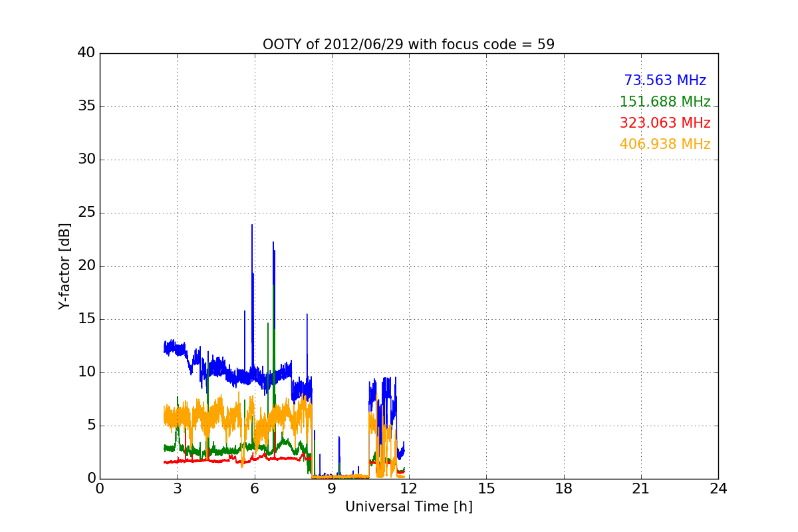This screenshot has width=798, height=532.
Task: Click the y-axis tick label 10
Action: (x=86, y=372)
